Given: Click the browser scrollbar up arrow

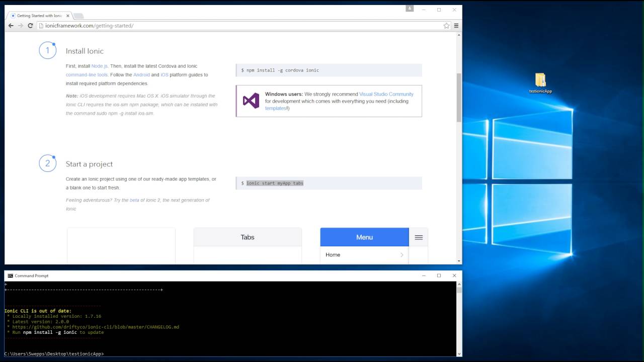Looking at the screenshot, I should (459, 35).
